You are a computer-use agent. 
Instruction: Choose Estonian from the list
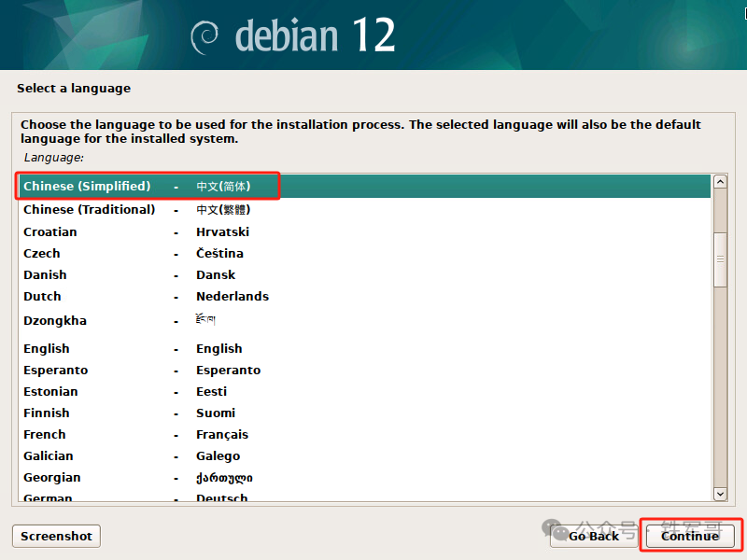click(x=365, y=391)
